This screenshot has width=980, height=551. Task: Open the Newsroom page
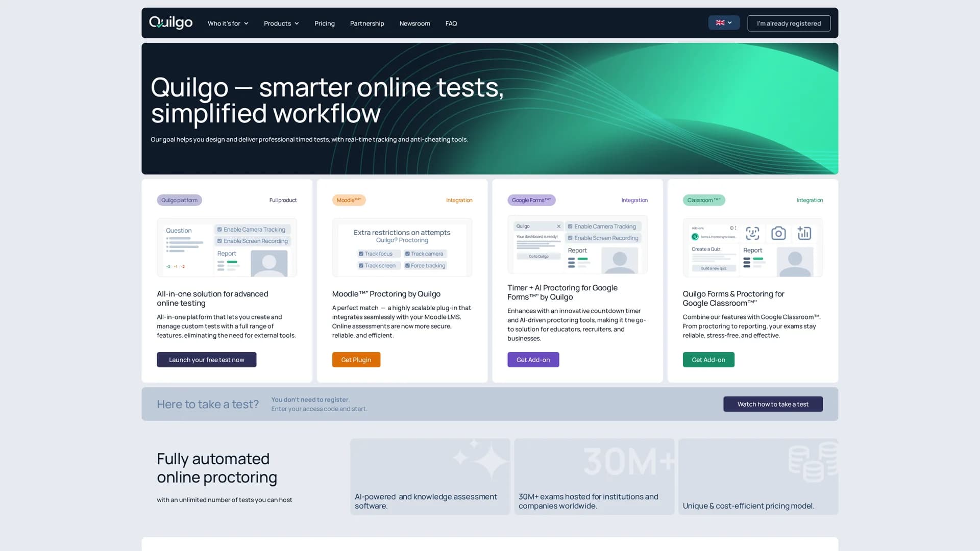click(x=414, y=23)
